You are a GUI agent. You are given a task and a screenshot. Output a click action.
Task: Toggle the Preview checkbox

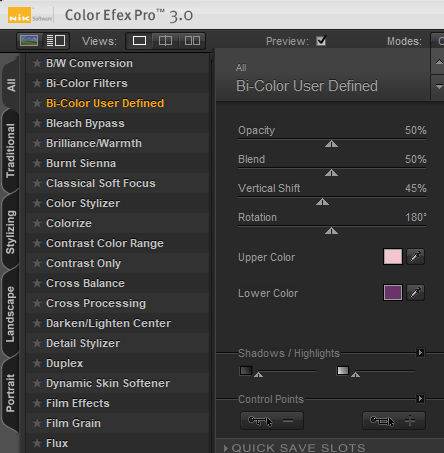(321, 41)
